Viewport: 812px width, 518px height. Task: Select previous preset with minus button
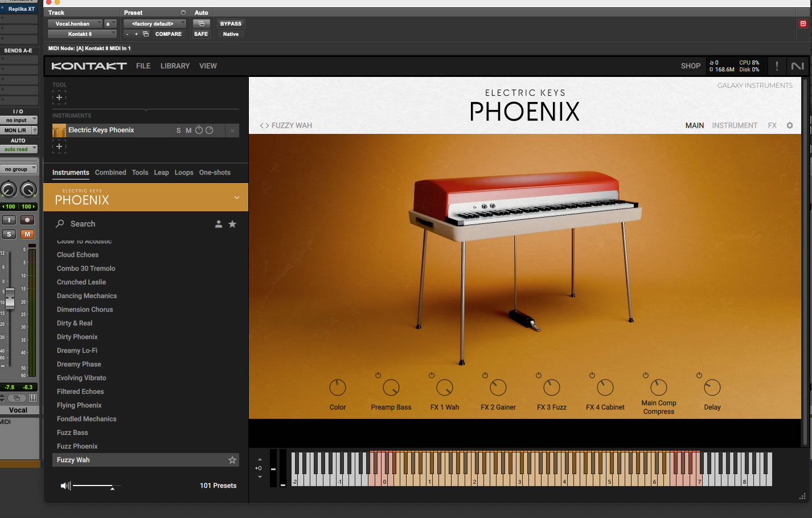coord(128,34)
